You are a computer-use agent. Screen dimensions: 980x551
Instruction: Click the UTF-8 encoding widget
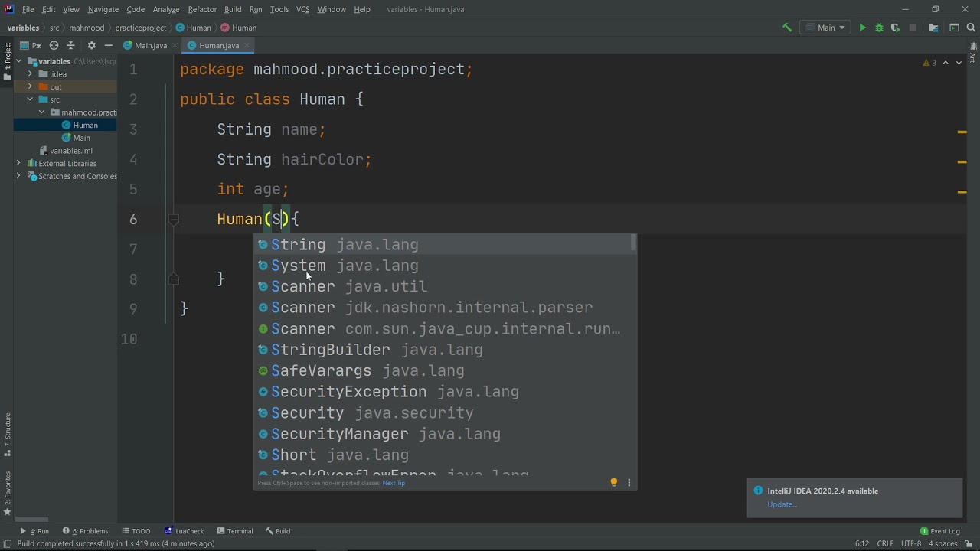pyautogui.click(x=911, y=543)
